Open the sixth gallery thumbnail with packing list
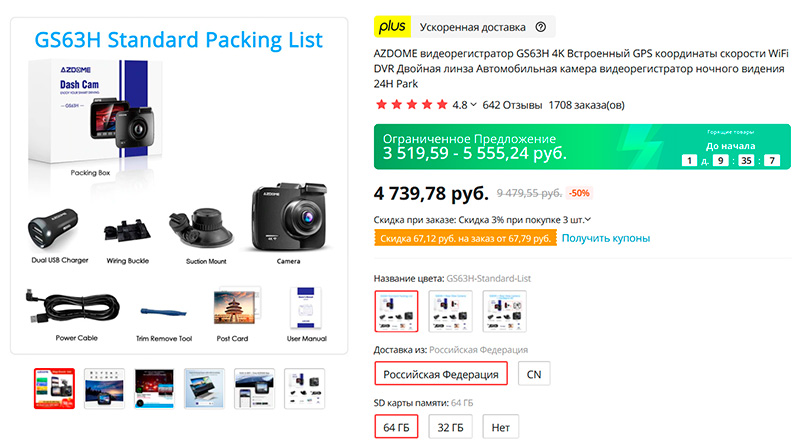The width and height of the screenshot is (800, 444). 304,388
